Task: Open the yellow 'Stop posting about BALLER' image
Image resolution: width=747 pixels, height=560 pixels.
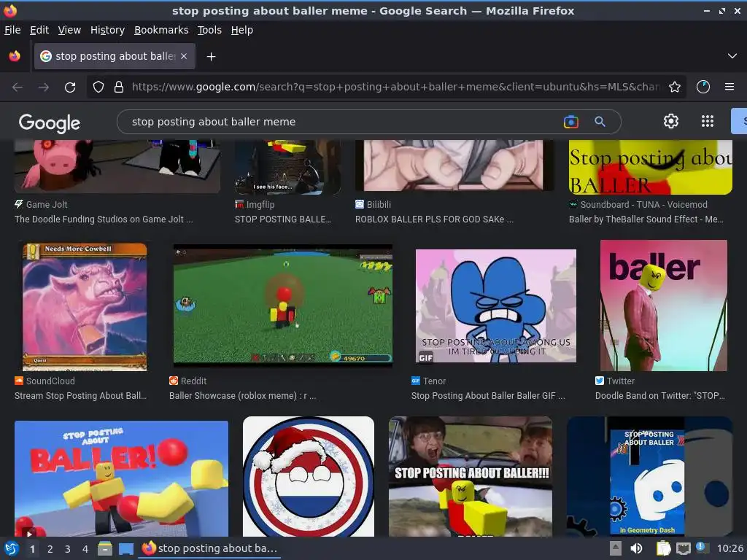Action: click(x=650, y=167)
